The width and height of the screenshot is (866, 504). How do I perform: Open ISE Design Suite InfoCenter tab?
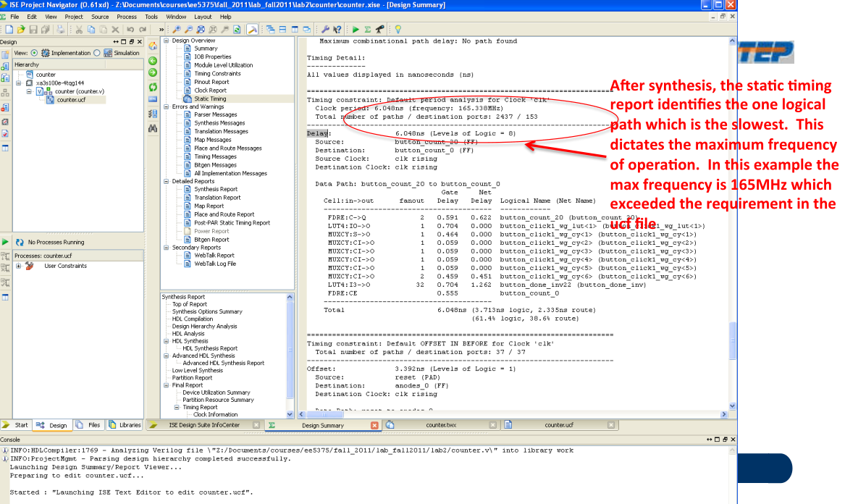203,425
